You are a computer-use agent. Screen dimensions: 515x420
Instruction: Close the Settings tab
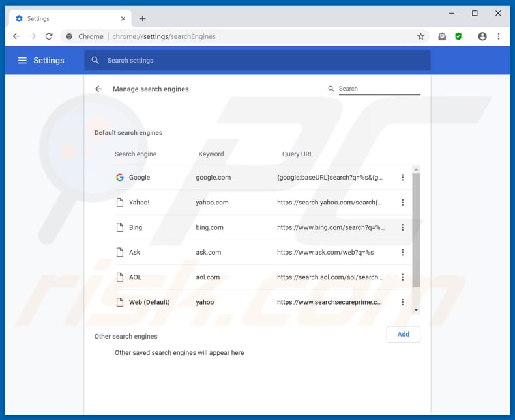coord(123,19)
